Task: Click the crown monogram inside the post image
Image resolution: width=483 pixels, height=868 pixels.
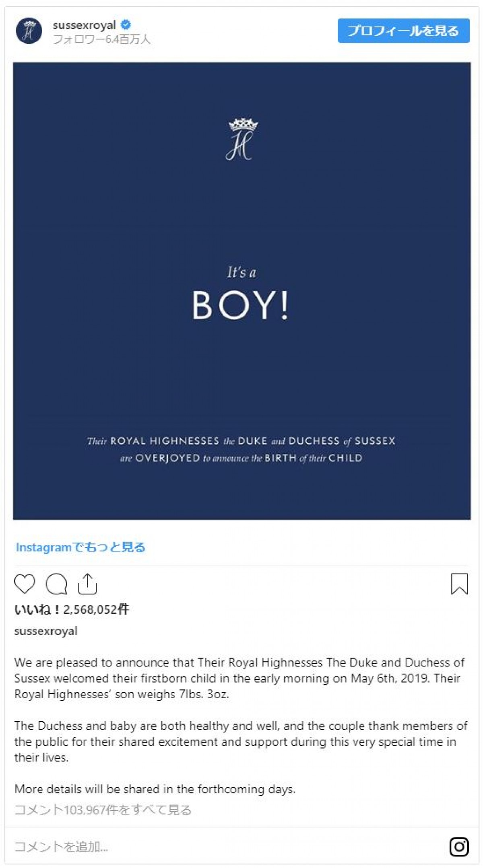Action: point(242,139)
